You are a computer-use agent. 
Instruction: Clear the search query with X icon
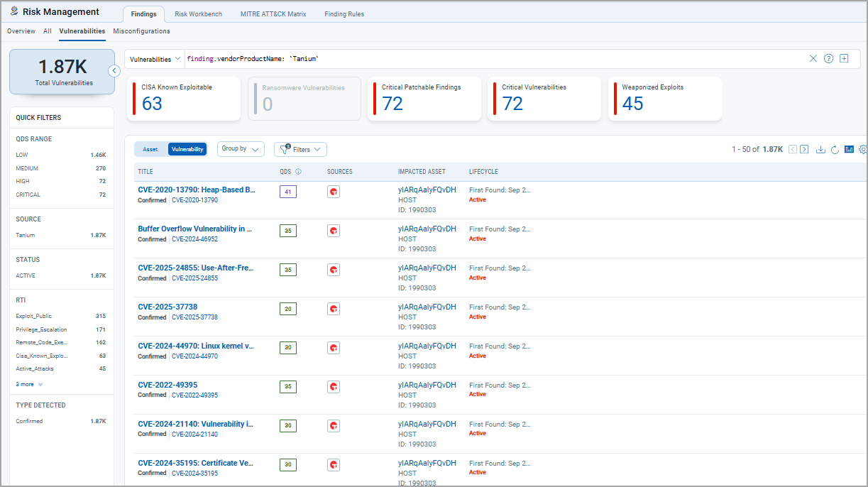coord(813,59)
